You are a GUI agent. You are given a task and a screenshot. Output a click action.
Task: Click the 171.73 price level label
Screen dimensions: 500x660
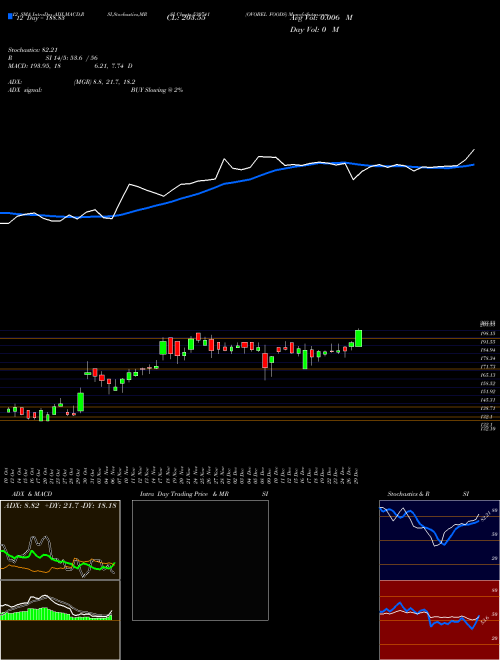pos(488,367)
